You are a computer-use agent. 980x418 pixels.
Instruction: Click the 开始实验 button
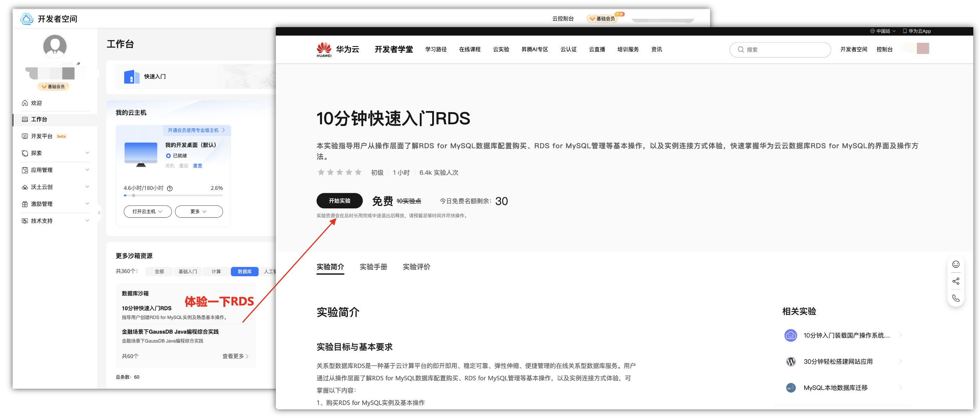pos(339,201)
